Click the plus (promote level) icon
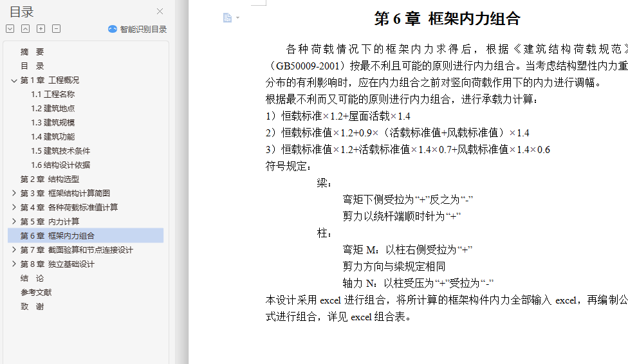 click(x=41, y=29)
